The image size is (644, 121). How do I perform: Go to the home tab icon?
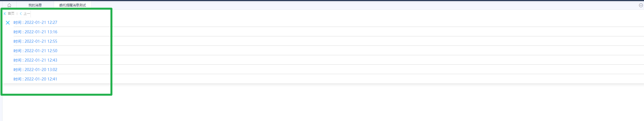[x=9, y=5]
